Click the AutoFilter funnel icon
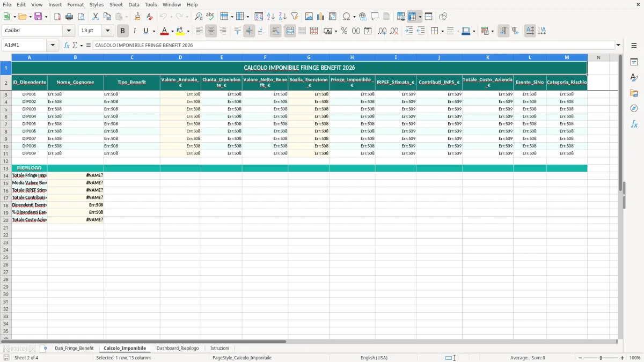 [295, 17]
